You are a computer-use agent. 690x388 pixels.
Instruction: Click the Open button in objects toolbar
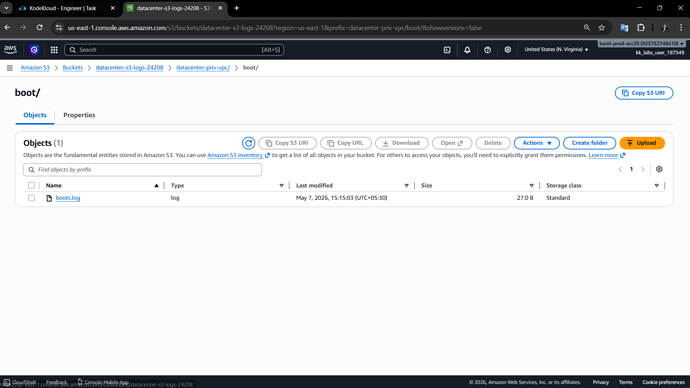(x=452, y=143)
